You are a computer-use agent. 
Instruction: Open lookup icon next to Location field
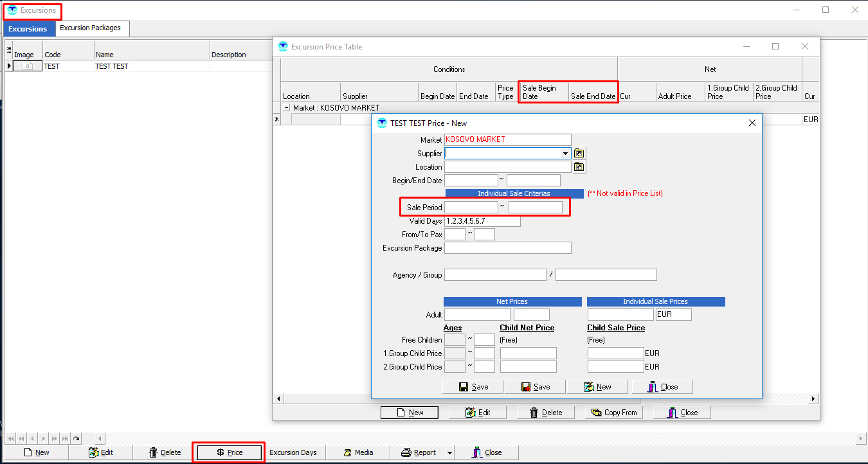579,167
